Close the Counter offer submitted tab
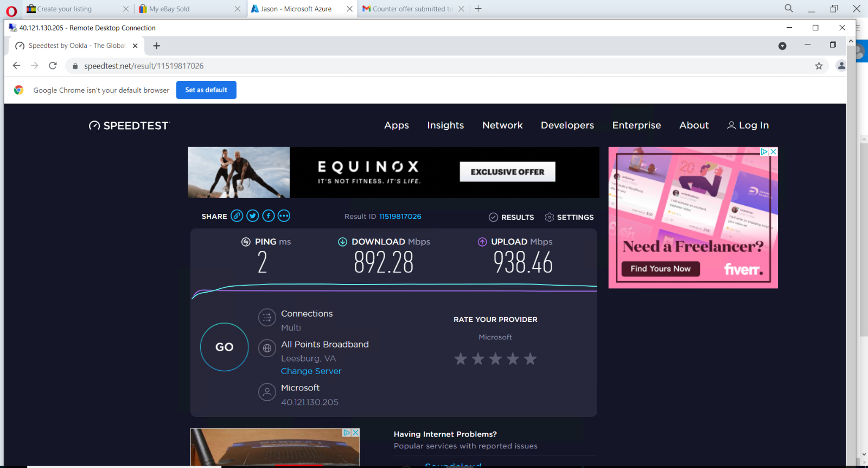This screenshot has width=868, height=468. (461, 9)
